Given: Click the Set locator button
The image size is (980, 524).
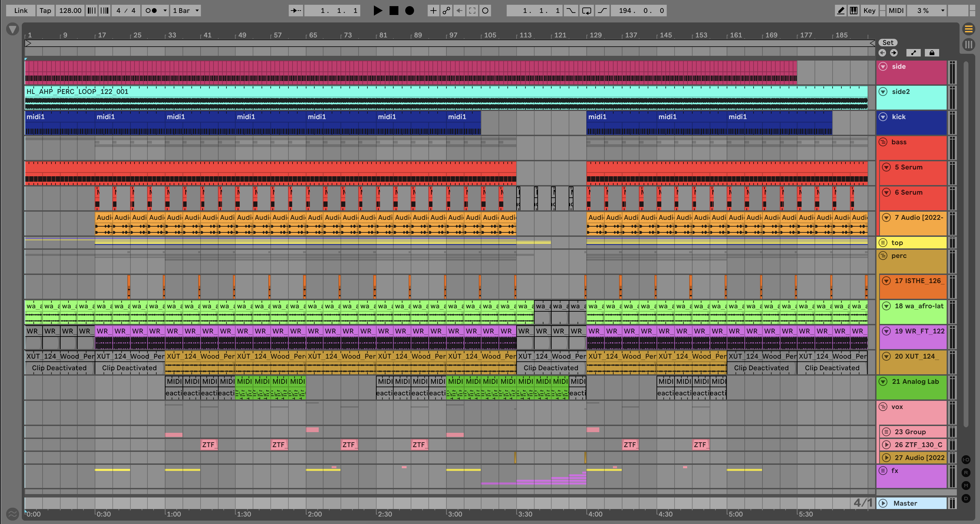Looking at the screenshot, I should 888,43.
